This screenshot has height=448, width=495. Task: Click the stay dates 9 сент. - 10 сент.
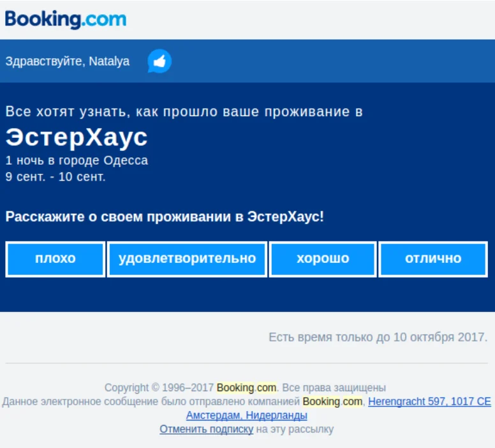tap(55, 177)
